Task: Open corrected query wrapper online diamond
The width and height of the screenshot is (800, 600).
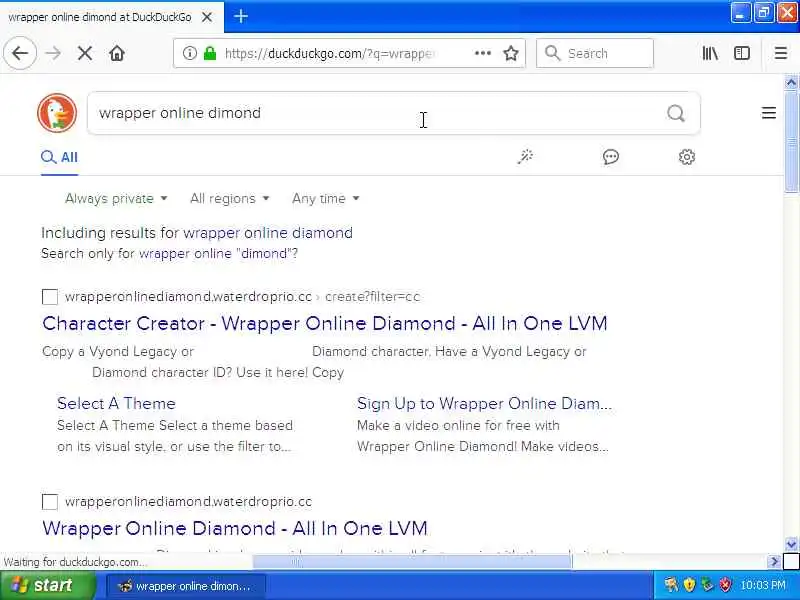Action: 268,233
